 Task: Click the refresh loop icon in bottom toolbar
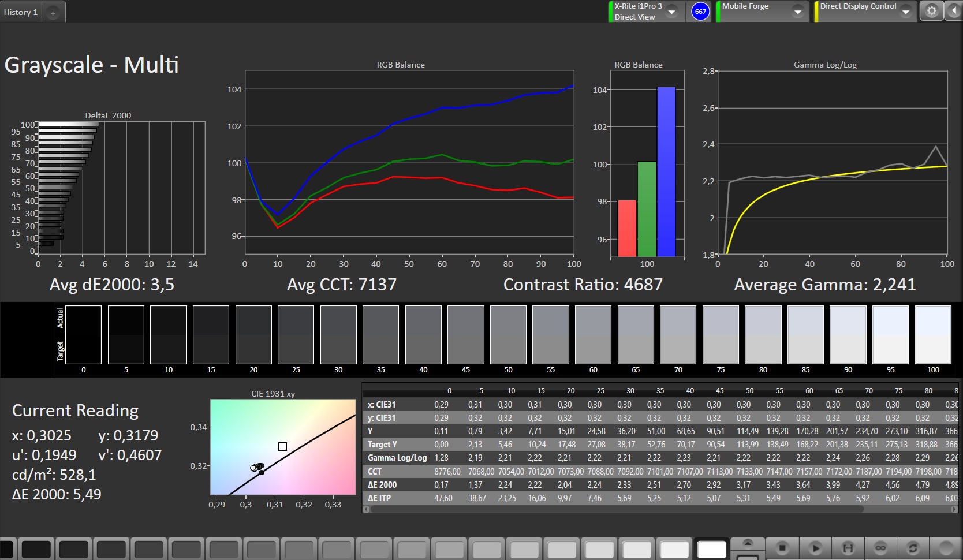pyautogui.click(x=913, y=548)
